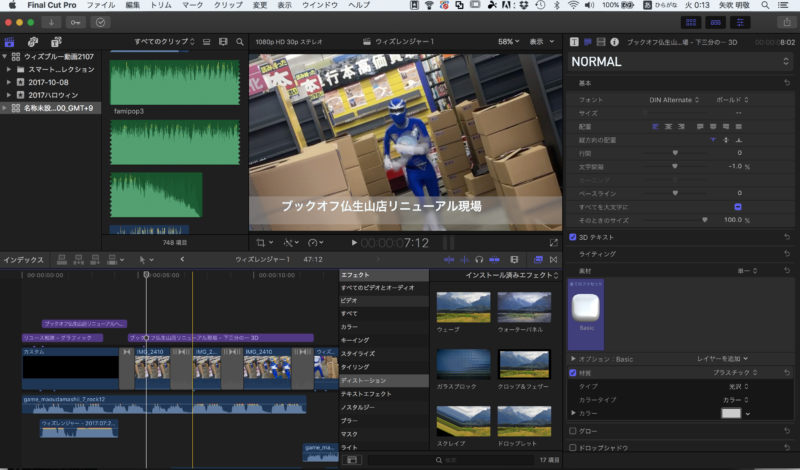The height and width of the screenshot is (470, 800).
Task: Expand the 2017-10-08 event
Action: pos(9,82)
